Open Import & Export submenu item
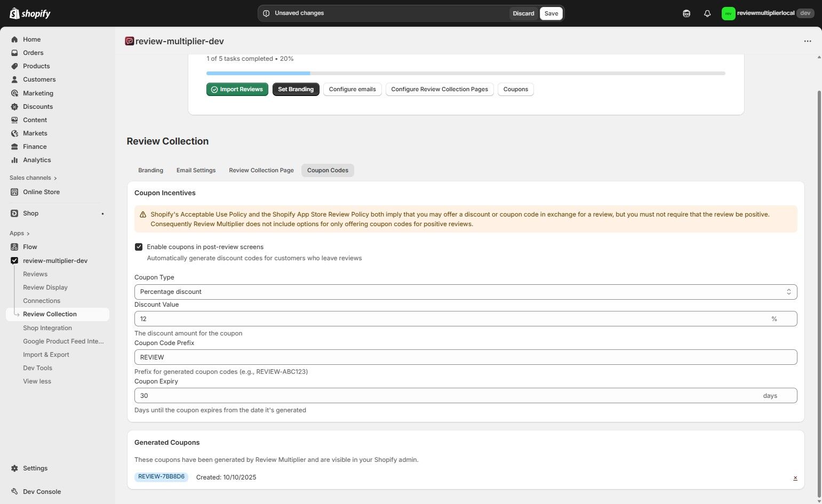 [46, 355]
